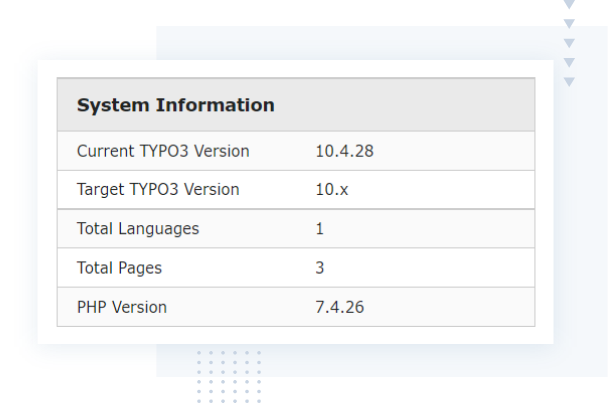Click the second down-arrow triangle from top
608x403 pixels.
coord(569,23)
